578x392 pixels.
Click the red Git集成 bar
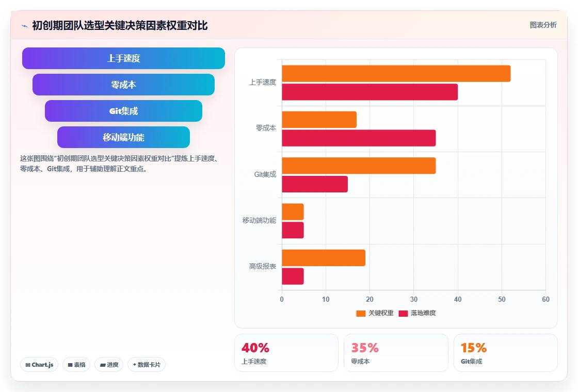pyautogui.click(x=315, y=184)
